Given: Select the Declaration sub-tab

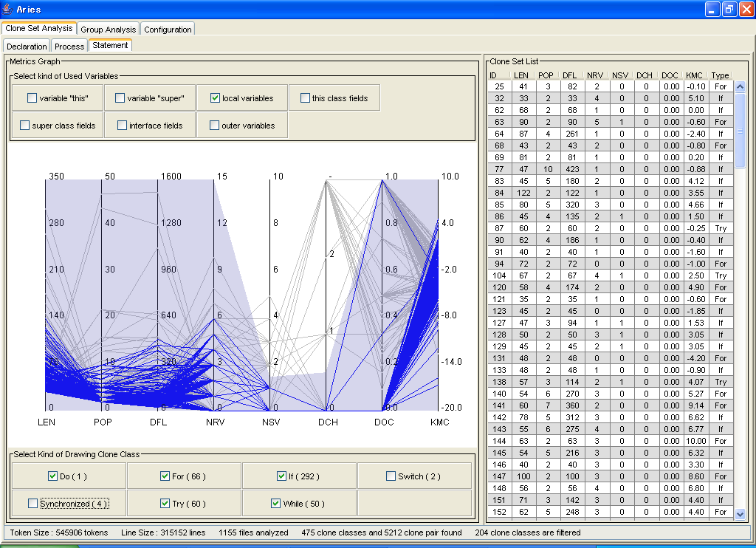Looking at the screenshot, I should (x=27, y=46).
